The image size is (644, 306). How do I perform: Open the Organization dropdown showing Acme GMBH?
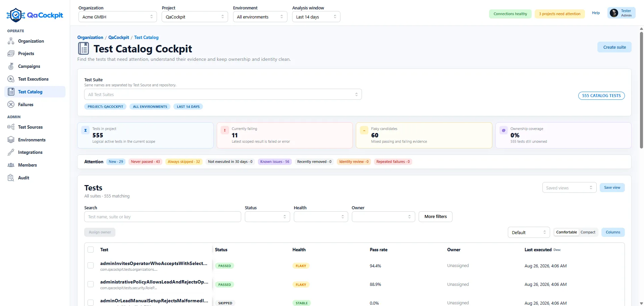coord(118,17)
